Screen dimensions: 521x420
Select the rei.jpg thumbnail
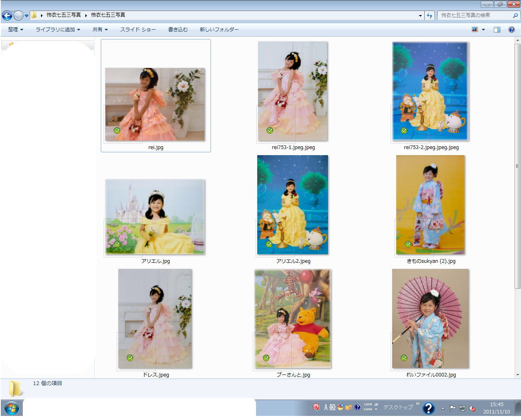[x=155, y=104]
